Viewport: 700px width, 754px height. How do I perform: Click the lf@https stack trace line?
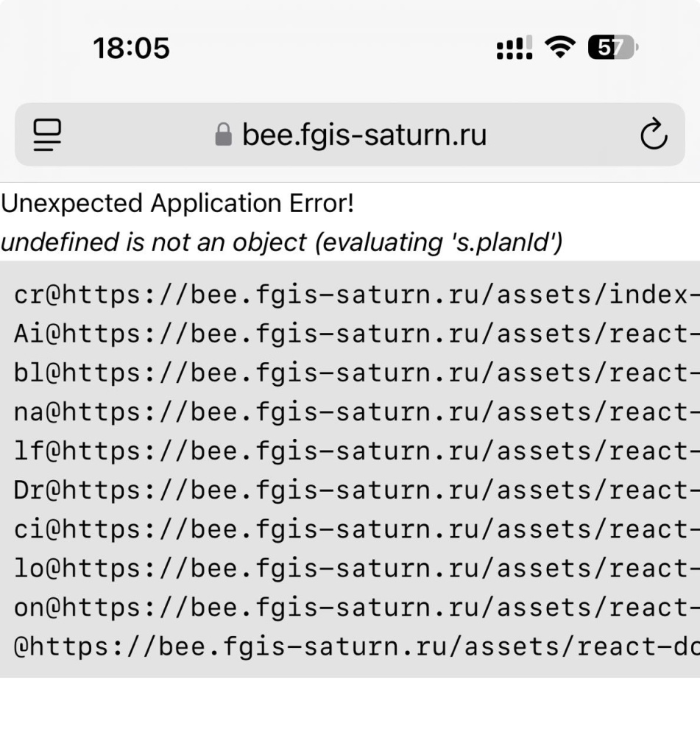357,451
